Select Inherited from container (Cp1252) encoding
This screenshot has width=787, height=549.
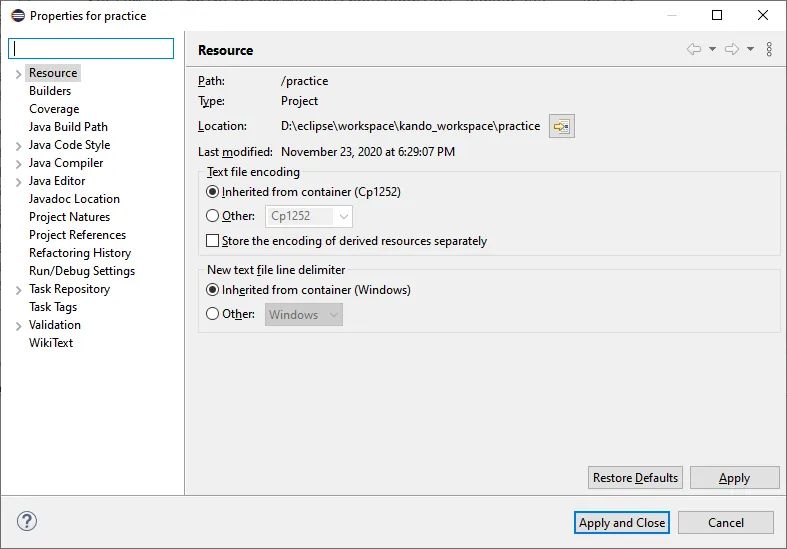pos(212,192)
